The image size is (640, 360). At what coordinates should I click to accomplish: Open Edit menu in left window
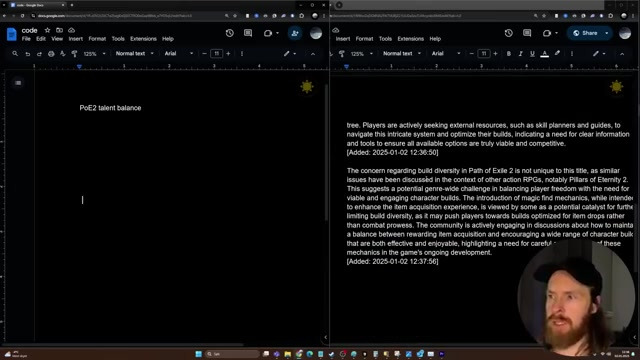pyautogui.click(x=41, y=39)
